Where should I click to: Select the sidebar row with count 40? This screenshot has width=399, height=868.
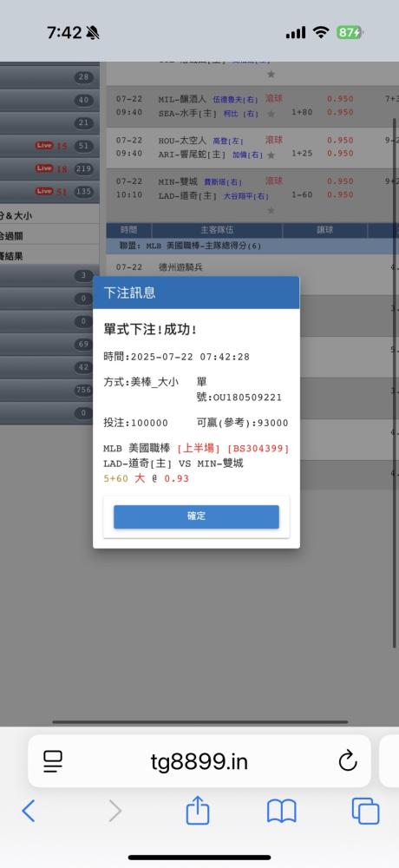point(49,100)
